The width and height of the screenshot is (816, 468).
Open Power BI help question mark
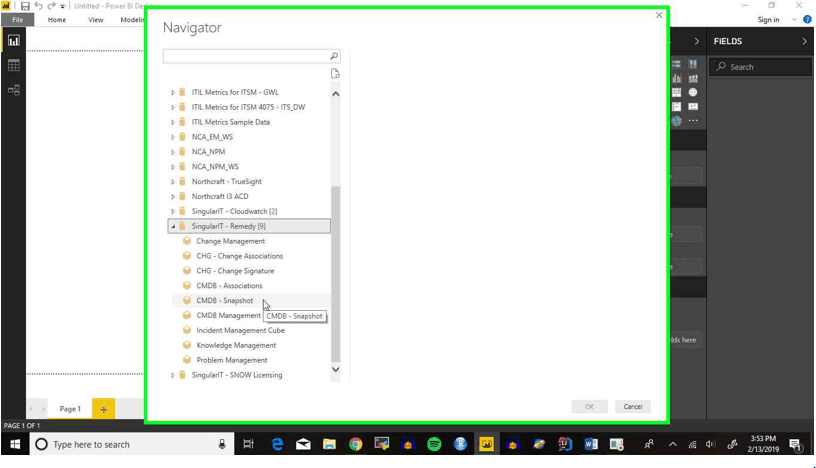807,19
